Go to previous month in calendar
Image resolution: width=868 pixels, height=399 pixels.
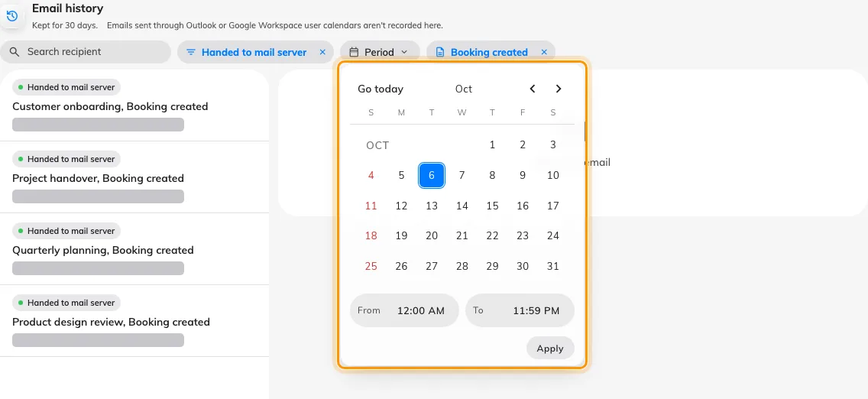coord(533,89)
